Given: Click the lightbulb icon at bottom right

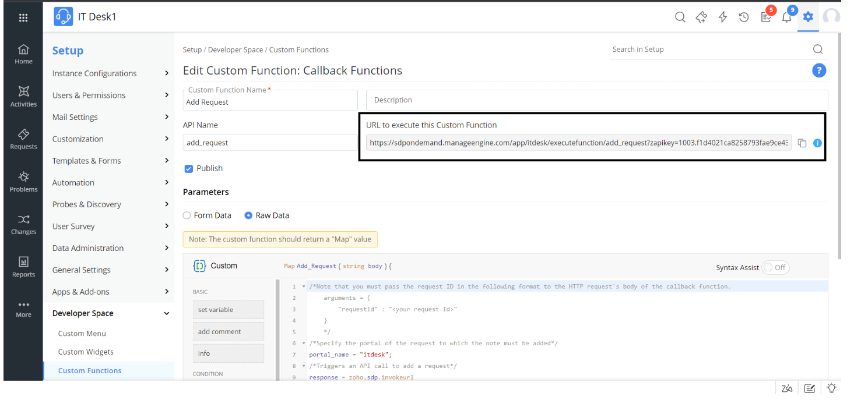Looking at the screenshot, I should [x=832, y=388].
